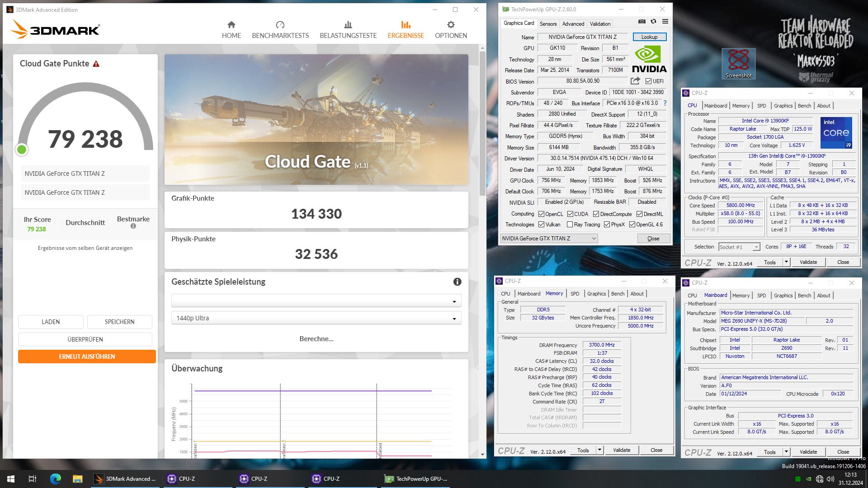Click the Intel Core i9 logo in CPU-Z
This screenshot has height=488, width=868.
coord(836,132)
